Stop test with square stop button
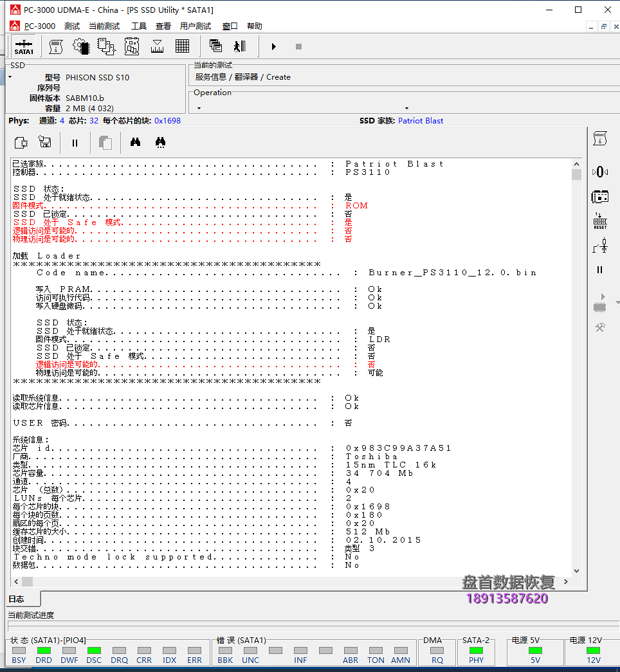The height and width of the screenshot is (672, 620). coord(298,46)
